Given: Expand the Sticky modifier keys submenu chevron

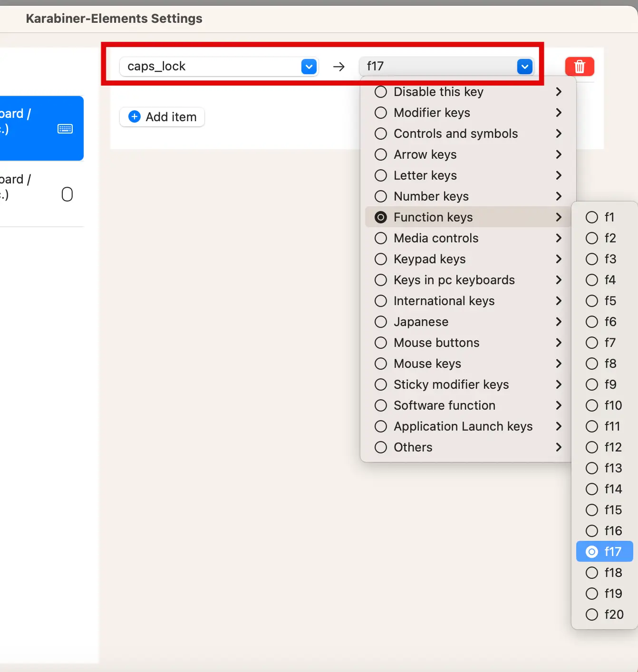Looking at the screenshot, I should 559,384.
